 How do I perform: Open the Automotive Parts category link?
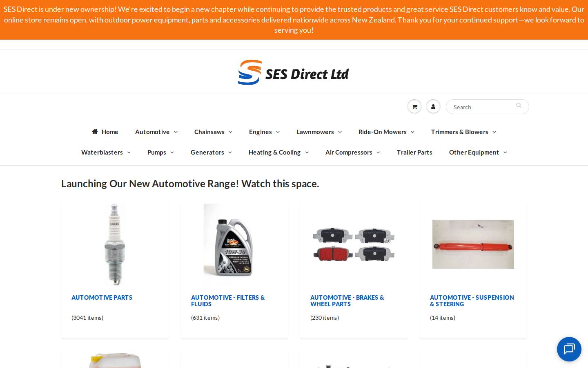coord(102,298)
